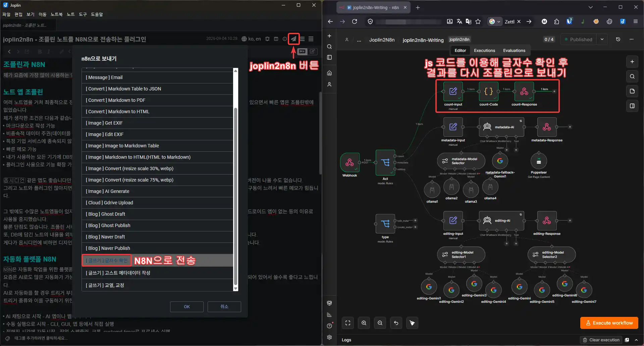Click the 취소 cancel button
This screenshot has width=644, height=346.
[x=224, y=307]
